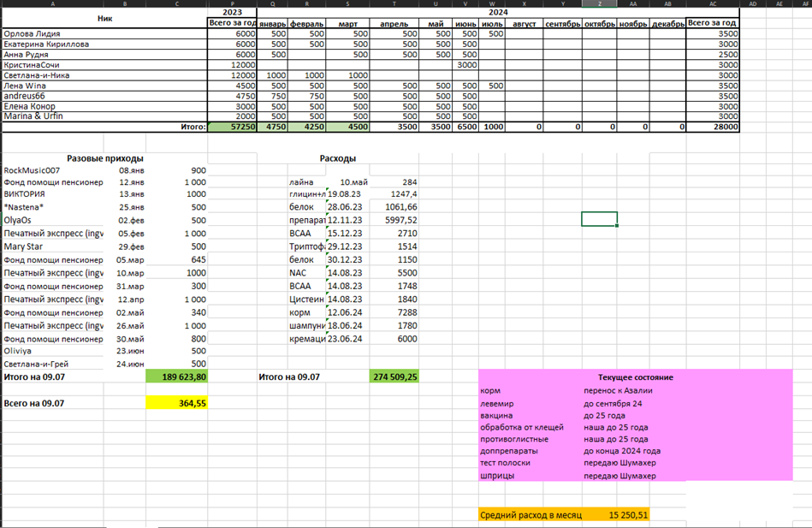The width and height of the screenshot is (812, 528).
Task: Select the "Текущее состояние" heading
Action: 635,377
